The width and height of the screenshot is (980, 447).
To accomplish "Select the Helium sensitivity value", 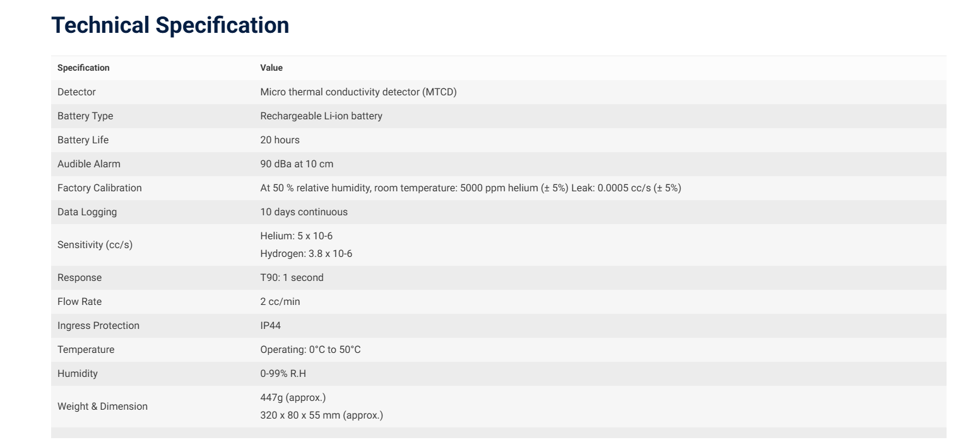I will 296,236.
